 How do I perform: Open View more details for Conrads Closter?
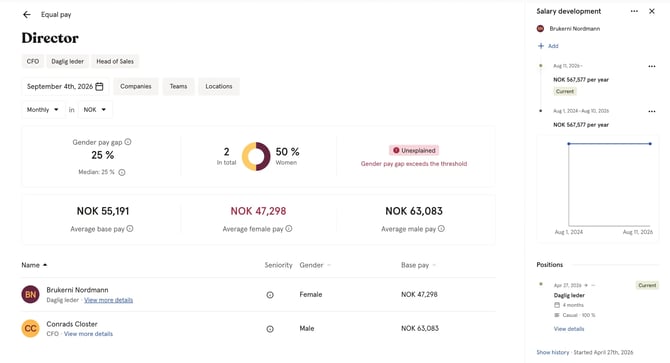(x=88, y=334)
